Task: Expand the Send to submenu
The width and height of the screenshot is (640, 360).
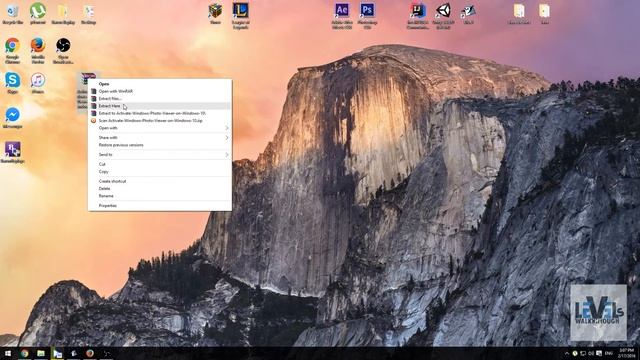Action: [x=160, y=155]
